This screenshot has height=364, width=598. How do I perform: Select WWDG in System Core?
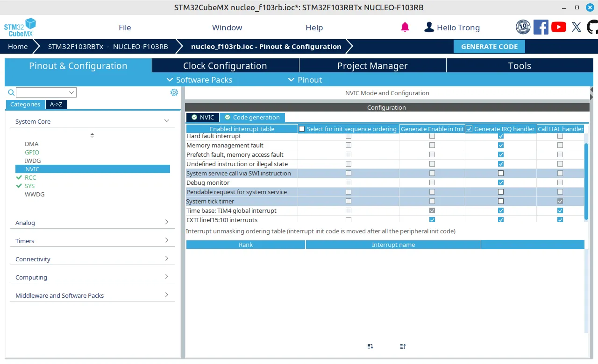pos(35,194)
